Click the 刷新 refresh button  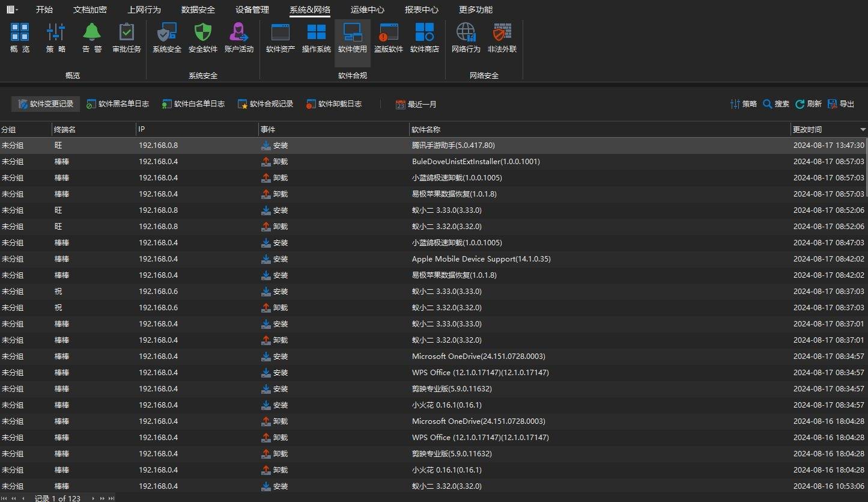[809, 104]
